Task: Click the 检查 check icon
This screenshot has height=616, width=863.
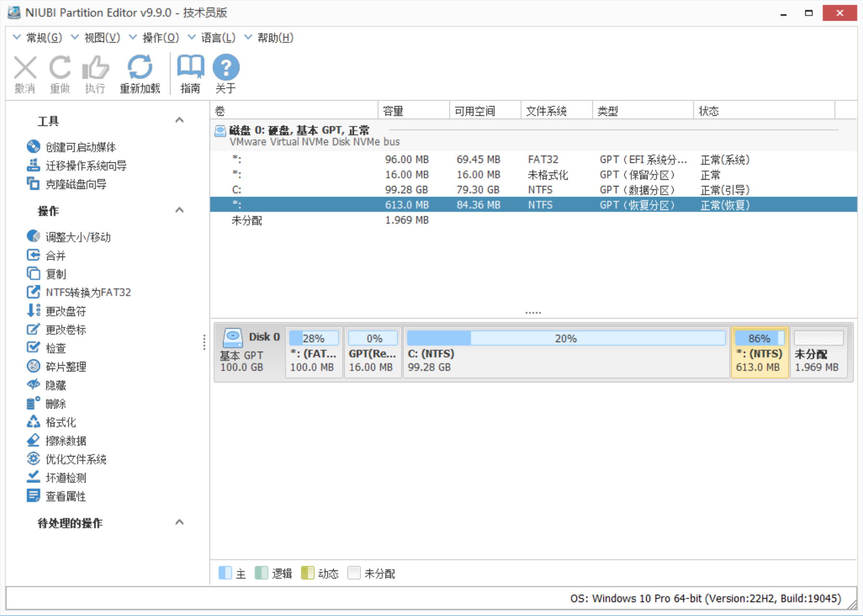Action: pyautogui.click(x=33, y=347)
